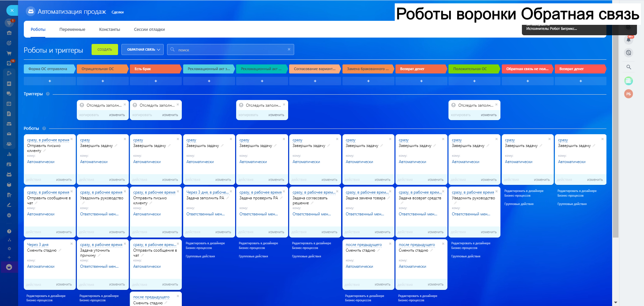The width and height of the screenshot is (644, 306).
Task: Click help icon next to Роботы heading
Action: pos(44,129)
